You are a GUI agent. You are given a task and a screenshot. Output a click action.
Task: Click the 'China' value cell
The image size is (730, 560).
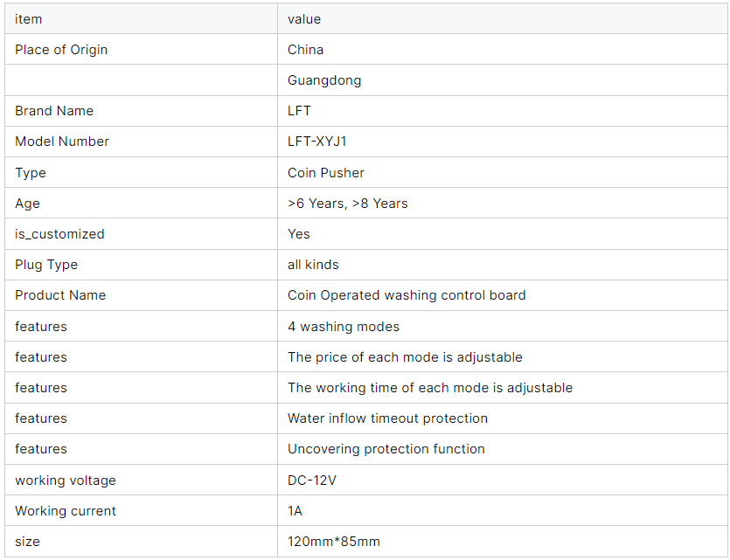coord(503,49)
